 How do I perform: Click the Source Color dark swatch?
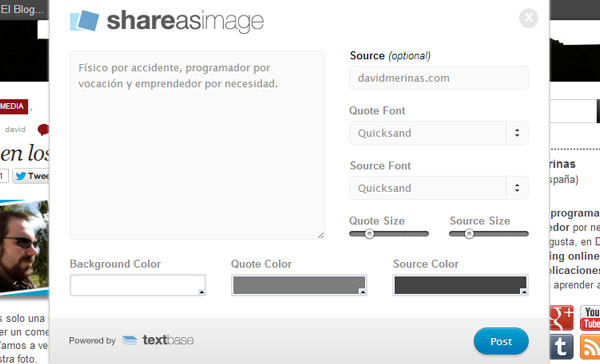pos(460,285)
